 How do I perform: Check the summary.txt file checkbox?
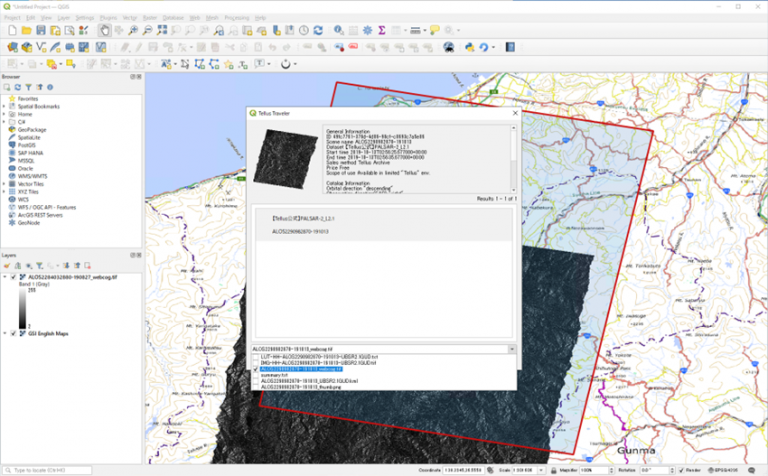point(256,375)
